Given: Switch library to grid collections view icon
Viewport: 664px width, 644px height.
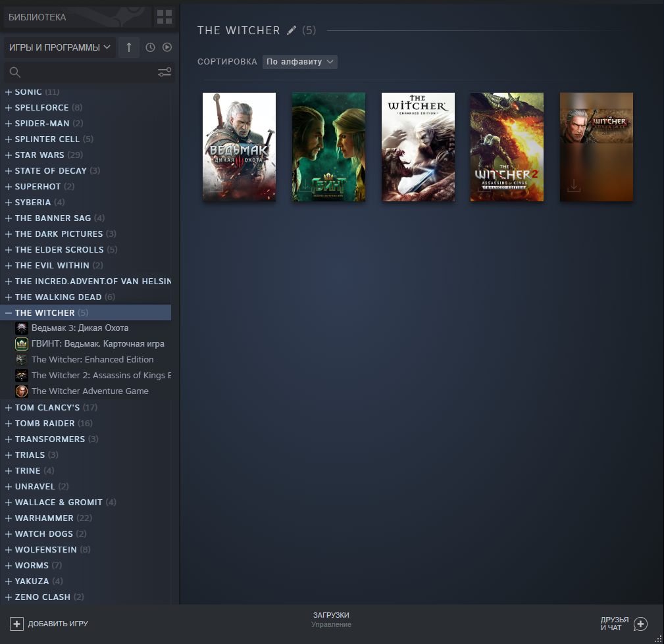Looking at the screenshot, I should pos(165,17).
